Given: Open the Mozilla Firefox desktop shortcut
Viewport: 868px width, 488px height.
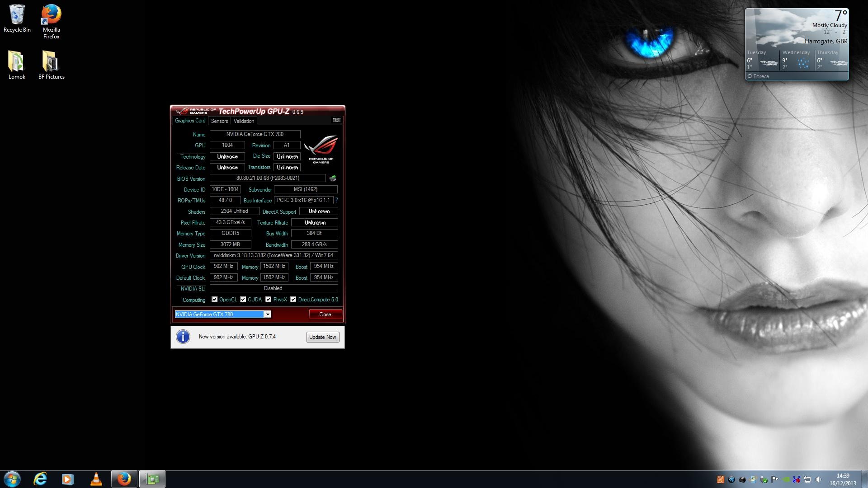Looking at the screenshot, I should tap(51, 22).
